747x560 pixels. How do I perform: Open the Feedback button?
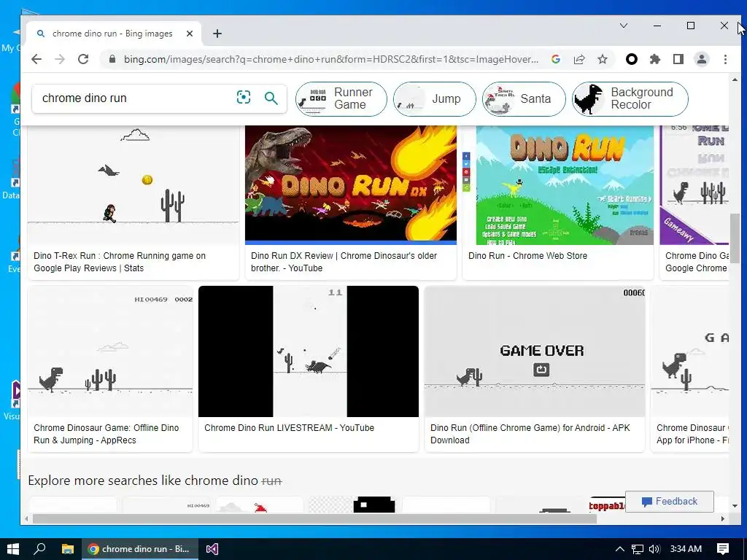tap(670, 502)
